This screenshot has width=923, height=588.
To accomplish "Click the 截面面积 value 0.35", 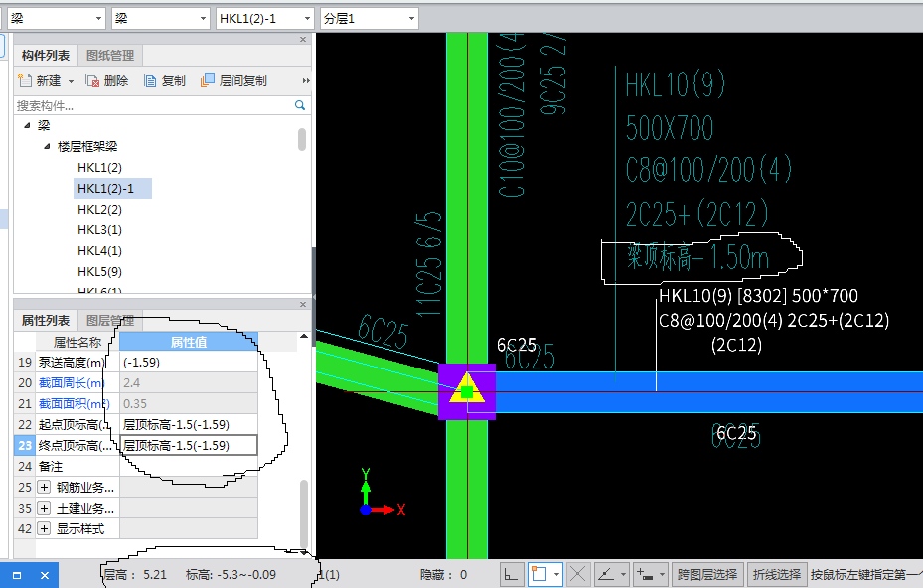I will pyautogui.click(x=189, y=404).
